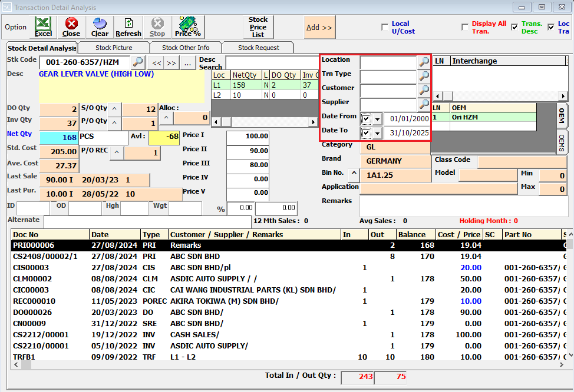574x392 pixels.
Task: Click the Stk Code input field
Action: click(x=84, y=62)
